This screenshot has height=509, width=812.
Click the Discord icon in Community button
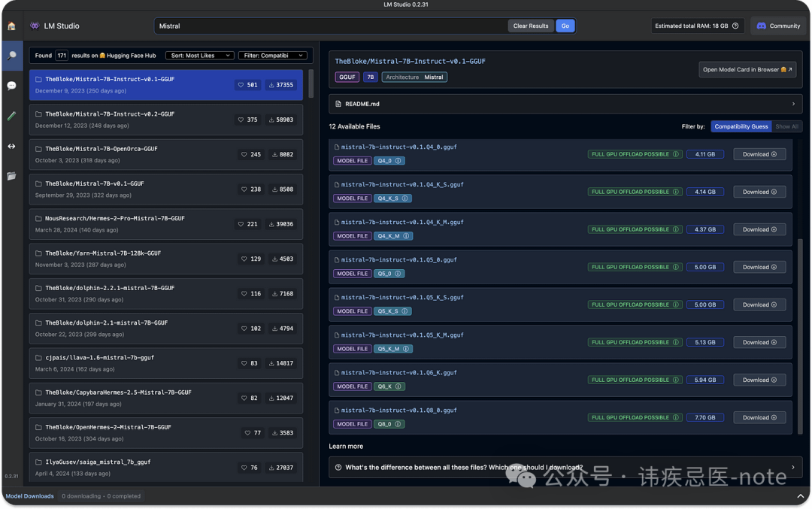coord(761,26)
